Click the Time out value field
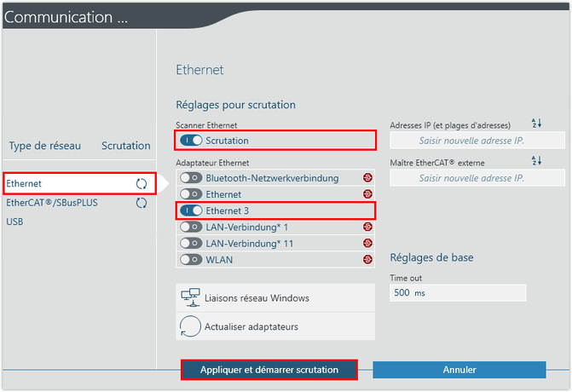 pyautogui.click(x=458, y=293)
